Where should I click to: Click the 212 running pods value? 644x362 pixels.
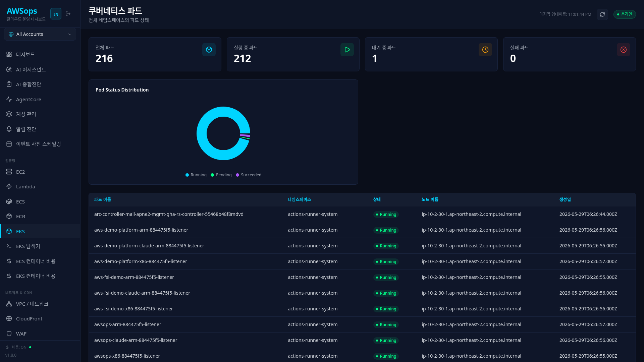coord(243,59)
